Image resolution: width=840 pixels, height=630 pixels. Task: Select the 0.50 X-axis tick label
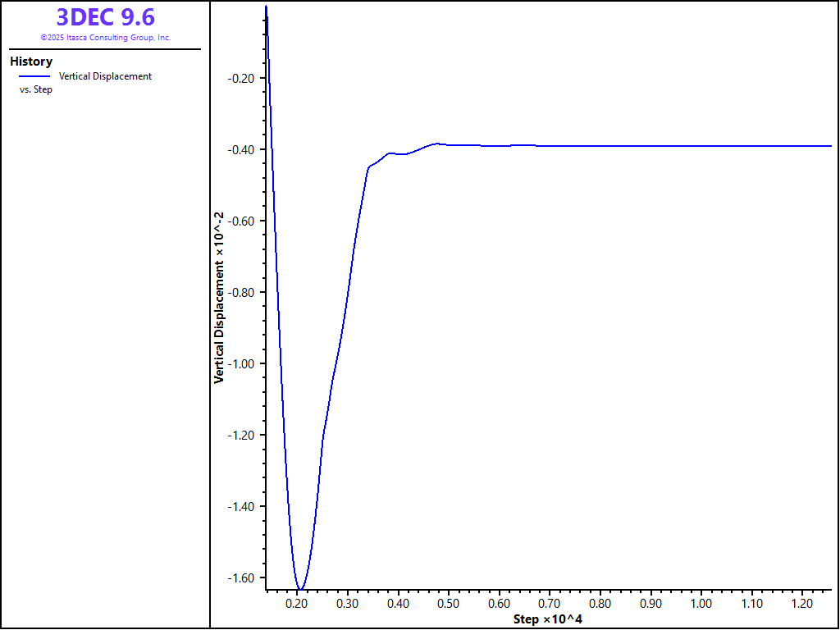[x=449, y=604]
